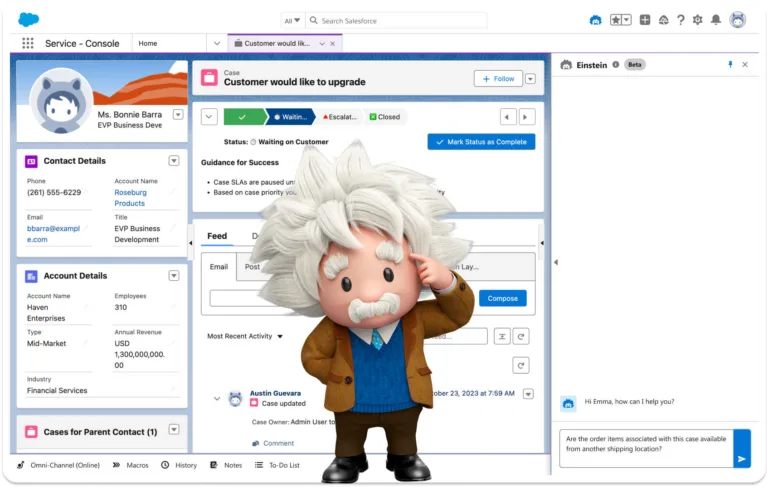Viewport: 768px width, 487px height.
Task: Click the lower feed refresh icon
Action: coord(521,365)
